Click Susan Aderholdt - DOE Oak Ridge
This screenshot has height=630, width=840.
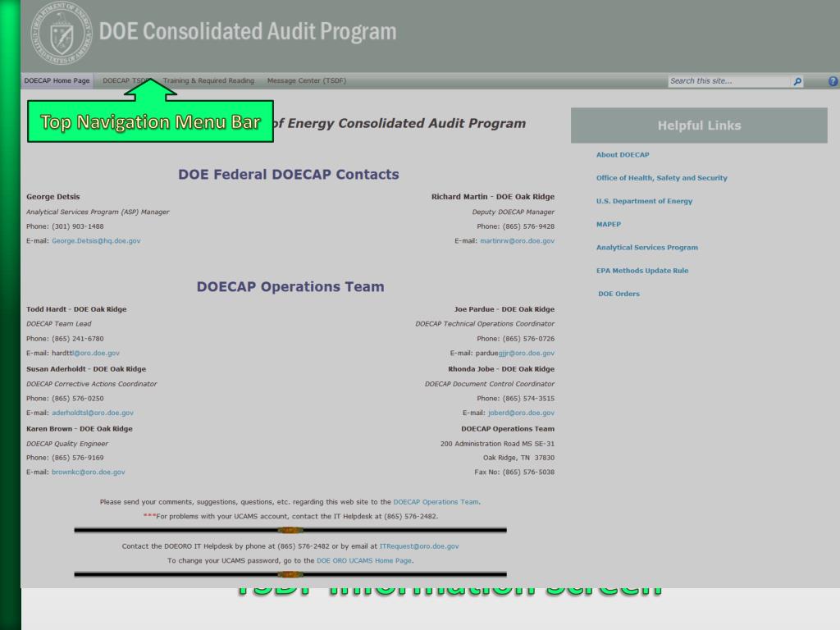[x=86, y=369]
